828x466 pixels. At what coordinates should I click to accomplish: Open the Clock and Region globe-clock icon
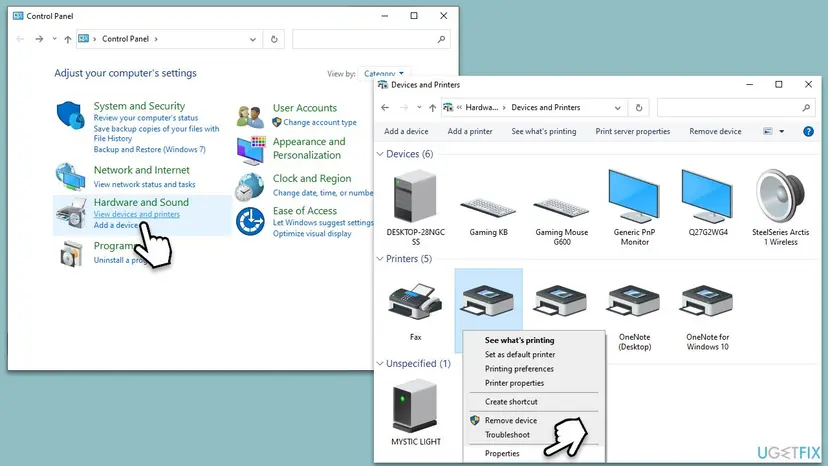pyautogui.click(x=250, y=187)
